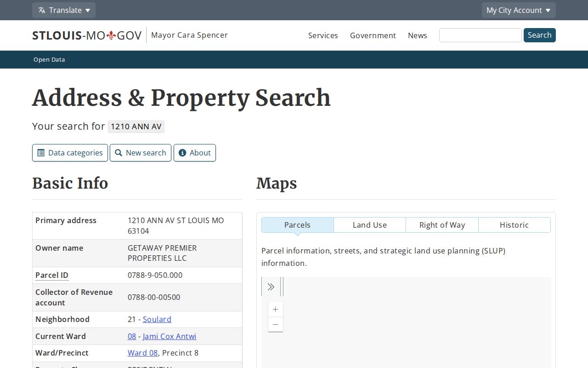
Task: Click the parcel ID value 0788-9-050.000
Action: click(x=155, y=275)
